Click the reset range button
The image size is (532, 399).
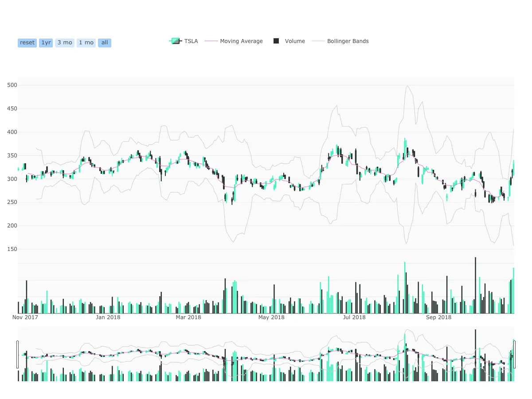(x=27, y=43)
